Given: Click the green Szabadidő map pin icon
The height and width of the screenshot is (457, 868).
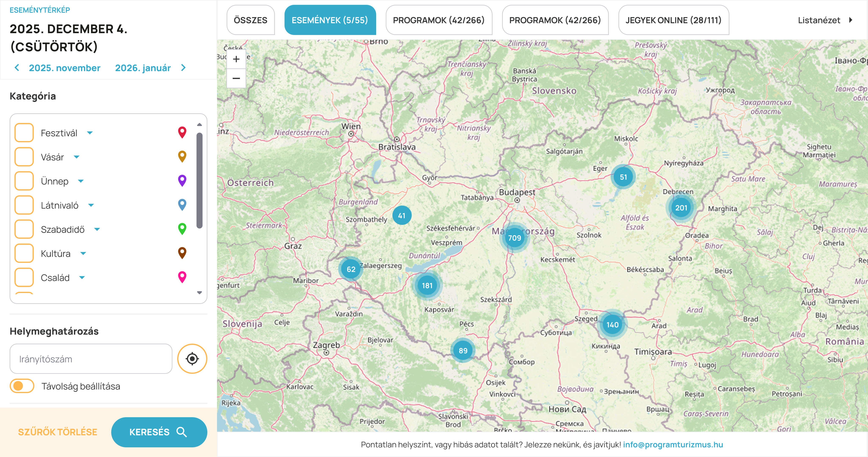Looking at the screenshot, I should click(182, 229).
